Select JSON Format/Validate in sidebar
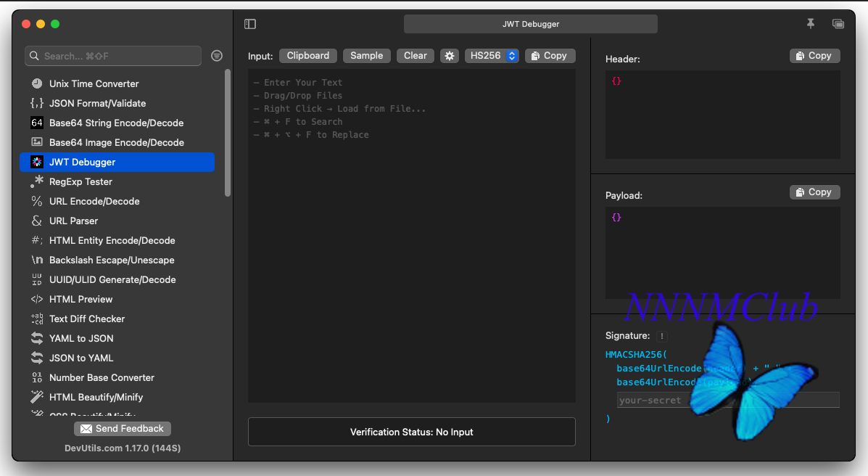The height and width of the screenshot is (476, 868). click(97, 103)
